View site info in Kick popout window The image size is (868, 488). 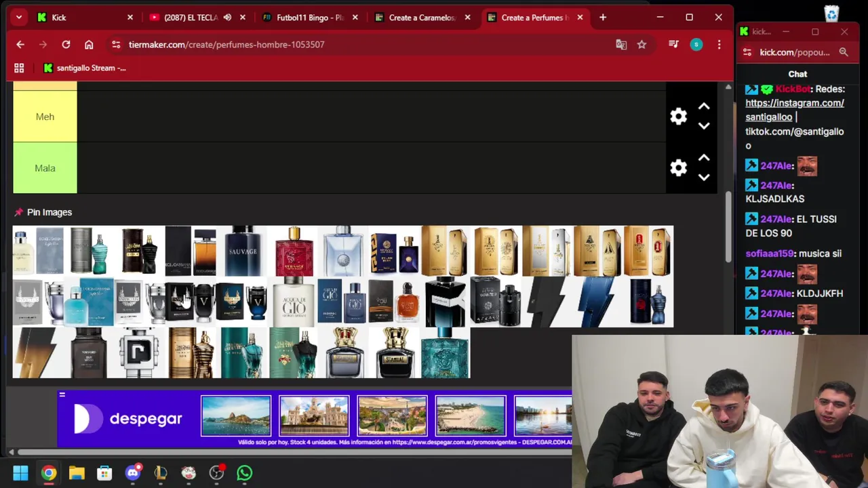(x=747, y=52)
